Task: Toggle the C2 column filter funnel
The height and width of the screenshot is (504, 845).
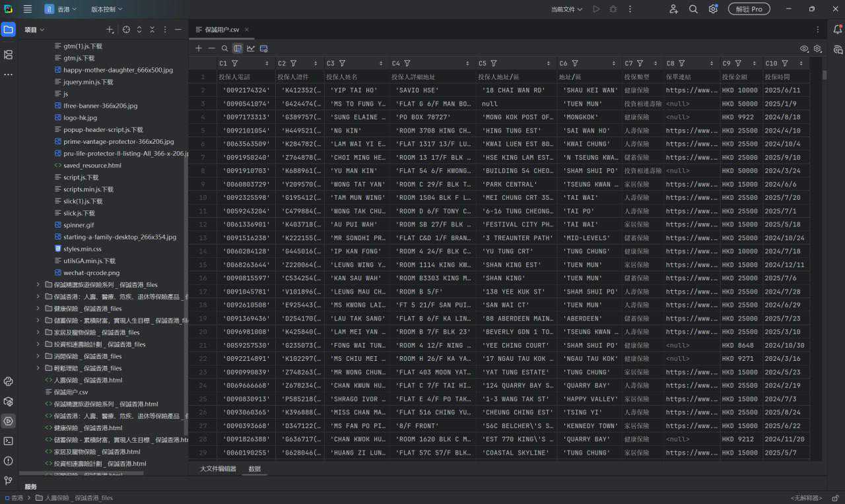Action: [294, 63]
